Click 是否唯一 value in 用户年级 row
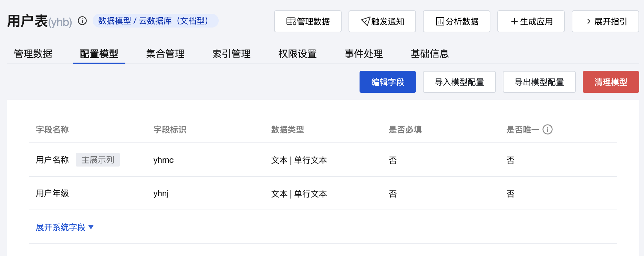Viewport: 644px width, 256px height. pos(511,194)
